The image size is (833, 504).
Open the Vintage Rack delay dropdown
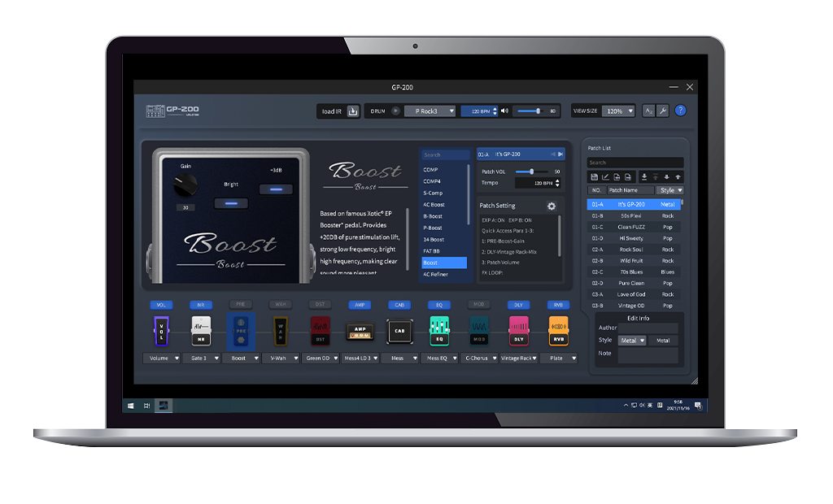pos(519,358)
